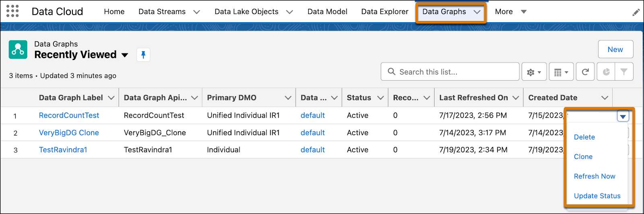644x214 pixels.
Task: Open the RecordCountTest data graph
Action: pyautogui.click(x=69, y=115)
